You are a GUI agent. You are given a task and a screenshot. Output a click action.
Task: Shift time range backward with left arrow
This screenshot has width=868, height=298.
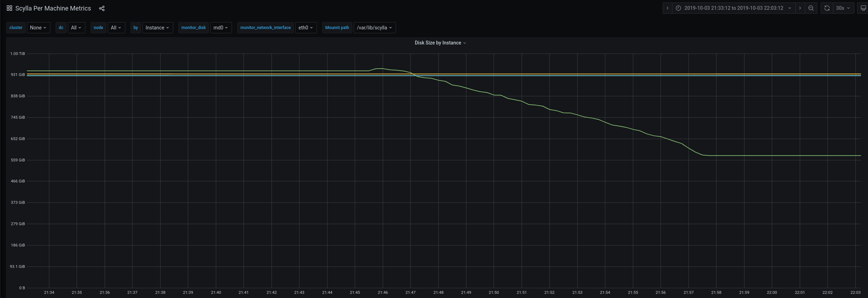668,8
